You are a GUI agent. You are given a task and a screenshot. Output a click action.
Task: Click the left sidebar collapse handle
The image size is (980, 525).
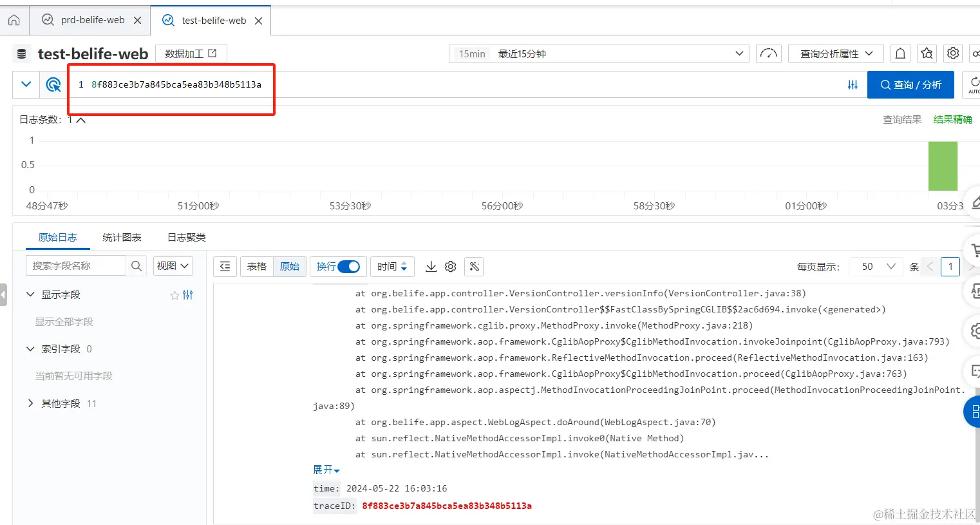[x=3, y=294]
